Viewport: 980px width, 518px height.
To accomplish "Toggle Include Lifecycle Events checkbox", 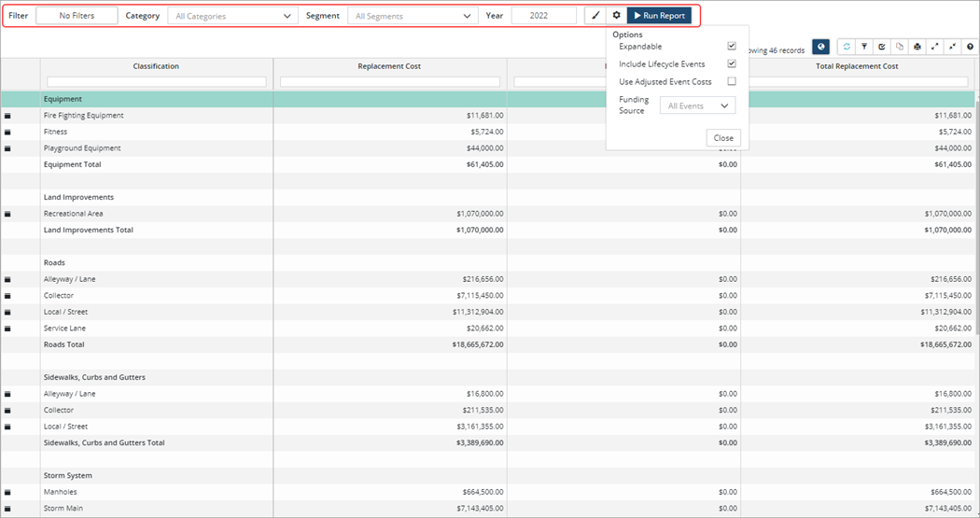I will click(732, 64).
